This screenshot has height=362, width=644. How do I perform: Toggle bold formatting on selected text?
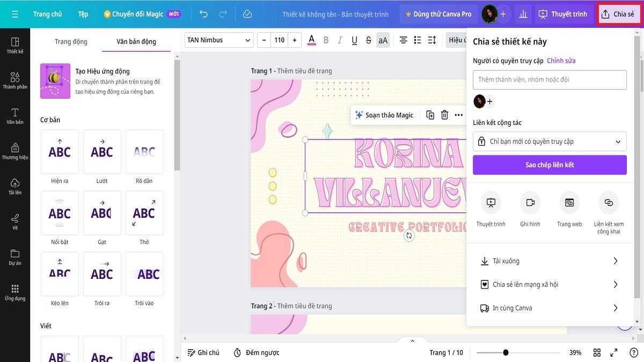(325, 40)
